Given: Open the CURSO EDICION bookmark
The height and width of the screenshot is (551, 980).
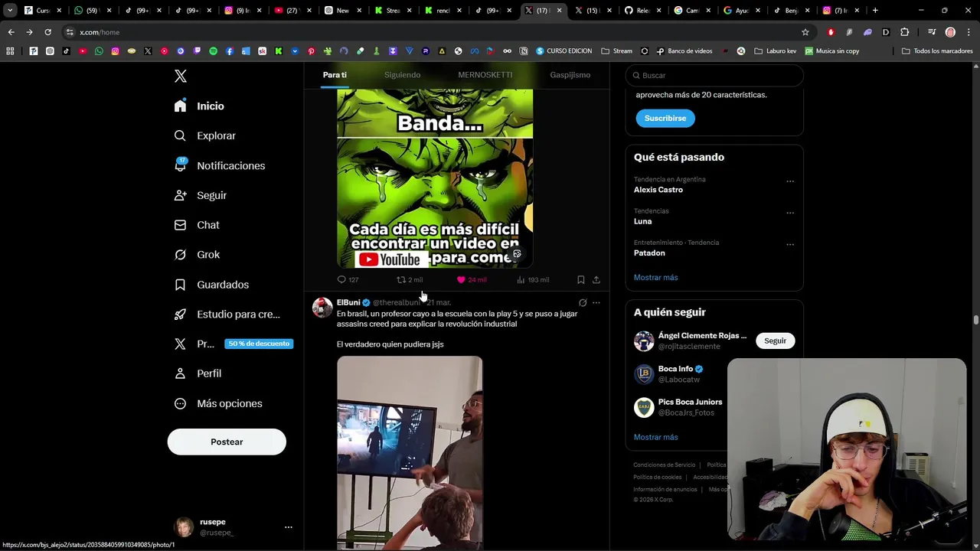Looking at the screenshot, I should 564,51.
